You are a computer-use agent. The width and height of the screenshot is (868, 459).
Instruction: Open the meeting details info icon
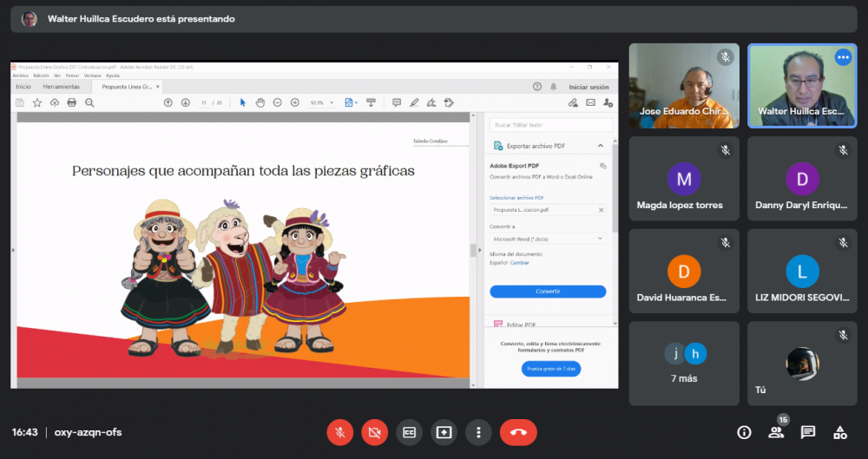click(x=744, y=432)
